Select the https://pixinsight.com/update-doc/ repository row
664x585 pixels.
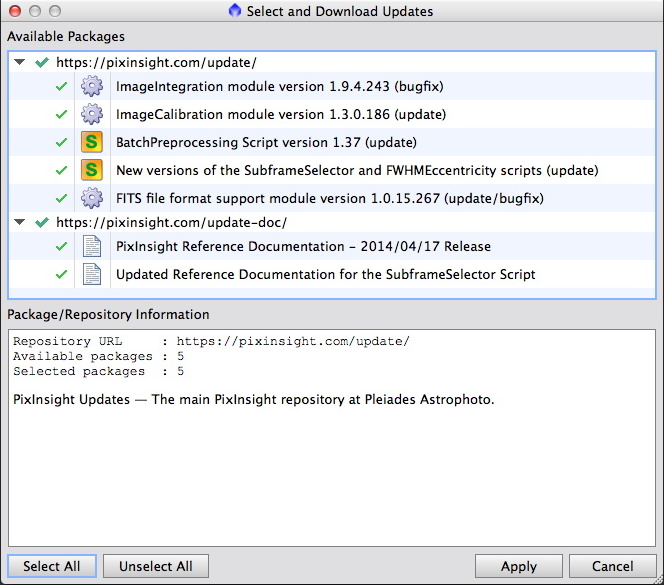pyautogui.click(x=332, y=222)
